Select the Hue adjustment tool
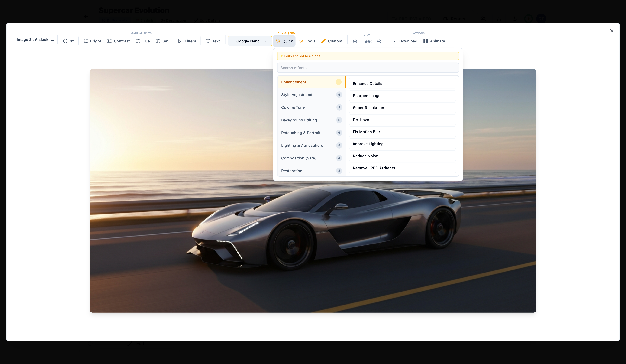The height and width of the screenshot is (364, 626). click(143, 41)
